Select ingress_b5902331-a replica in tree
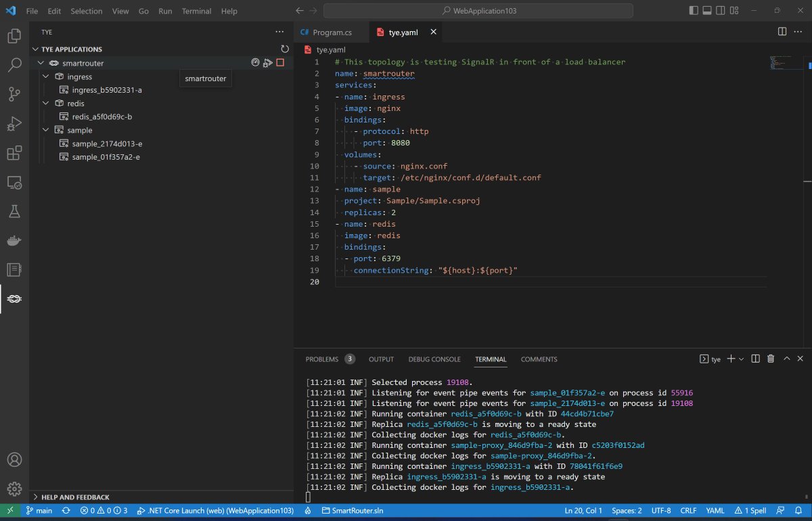Screen dimensions: 812x521 (x=107, y=90)
